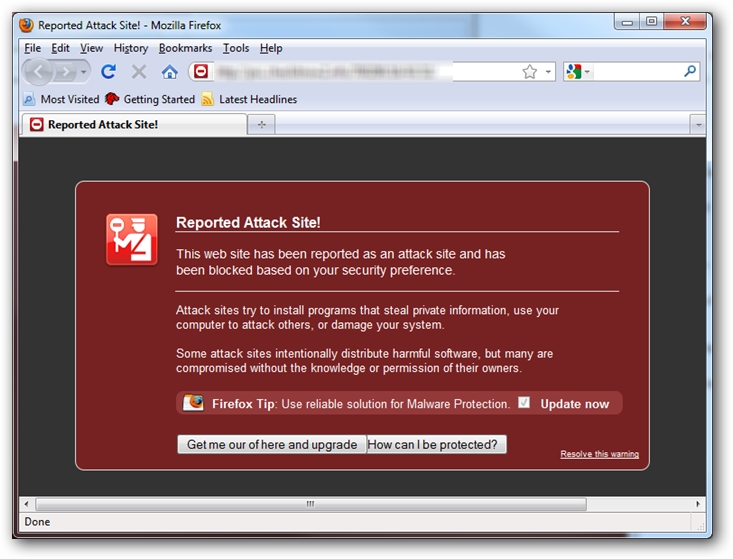Bookmark this page with star icon
The height and width of the screenshot is (559, 733).
click(529, 72)
